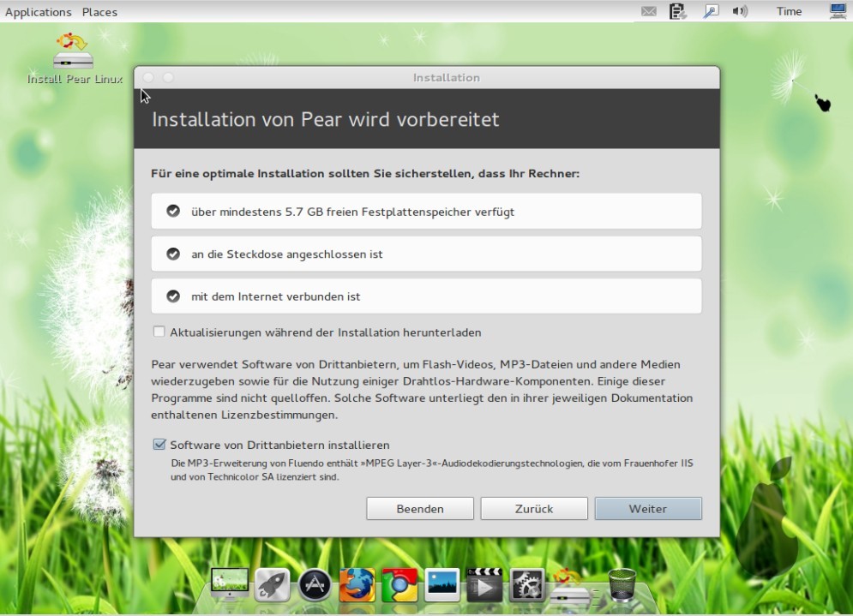
Task: Launch the rocket launcher dock icon
Action: pyautogui.click(x=272, y=585)
